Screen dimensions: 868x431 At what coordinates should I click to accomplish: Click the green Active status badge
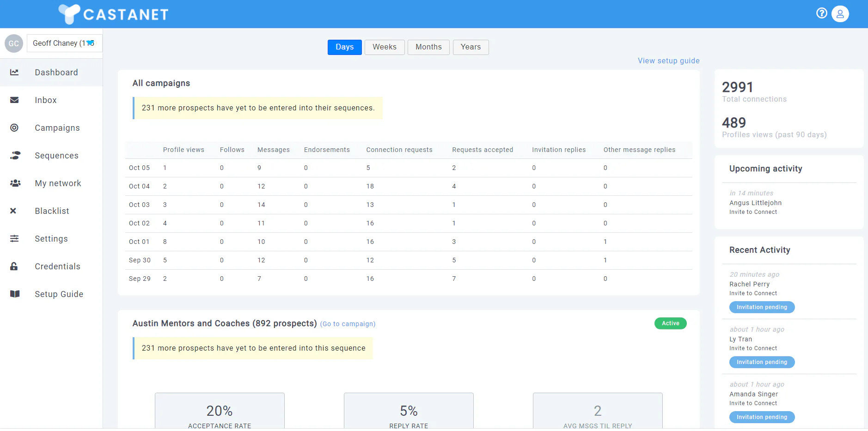(670, 323)
